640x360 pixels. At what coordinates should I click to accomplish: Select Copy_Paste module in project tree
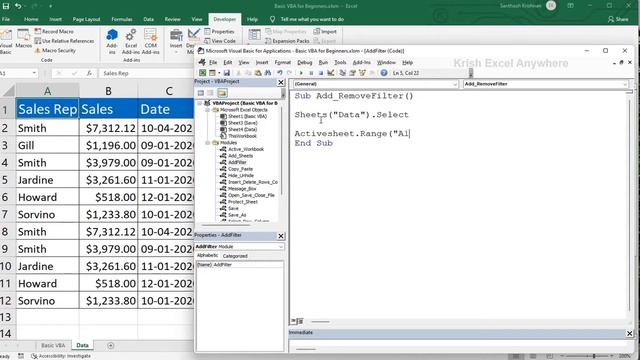(x=237, y=169)
